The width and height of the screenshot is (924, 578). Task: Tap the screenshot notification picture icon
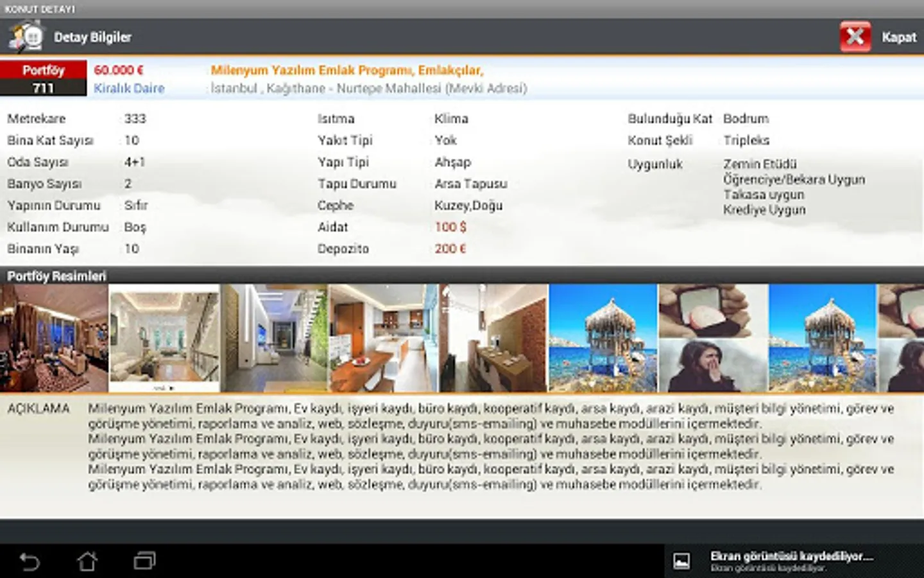pyautogui.click(x=681, y=561)
